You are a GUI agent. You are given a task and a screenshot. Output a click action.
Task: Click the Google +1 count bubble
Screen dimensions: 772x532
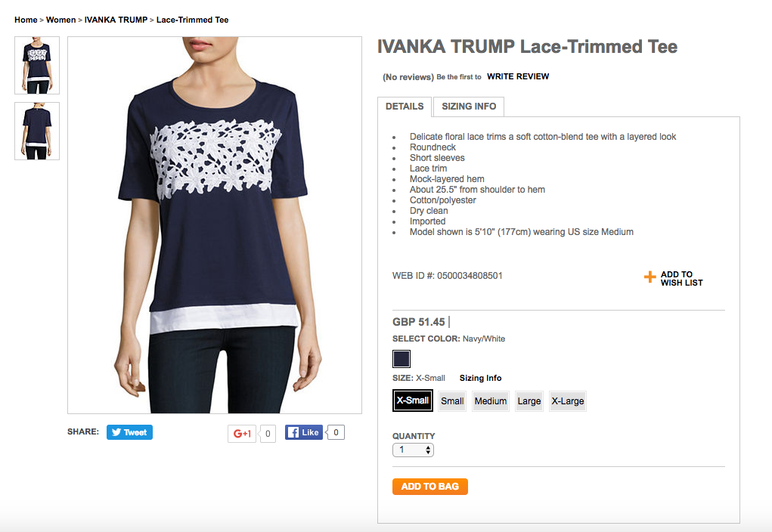(x=268, y=434)
